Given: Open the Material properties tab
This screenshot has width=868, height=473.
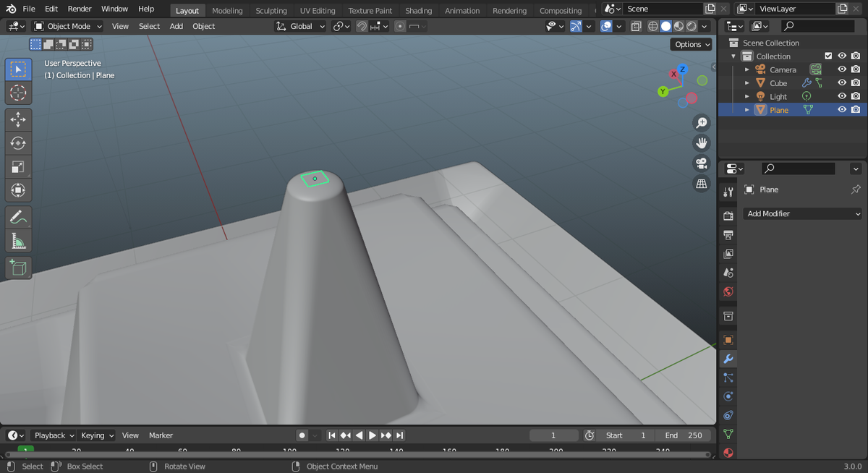Looking at the screenshot, I should tap(728, 453).
